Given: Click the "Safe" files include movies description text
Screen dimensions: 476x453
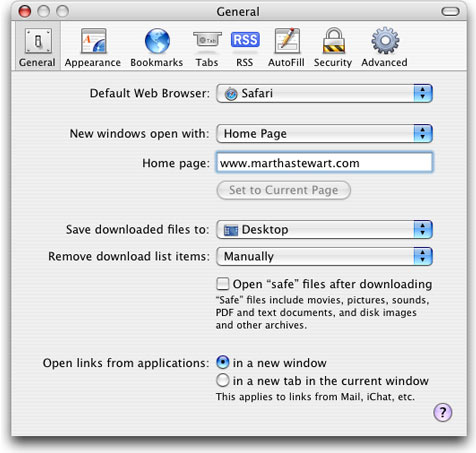Looking at the screenshot, I should [322, 312].
